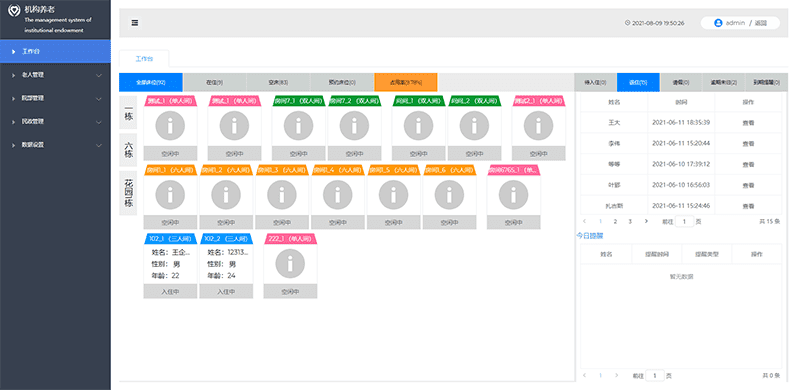
Task: Expand the 民政管理 sidebar chevron
Action: [99, 122]
